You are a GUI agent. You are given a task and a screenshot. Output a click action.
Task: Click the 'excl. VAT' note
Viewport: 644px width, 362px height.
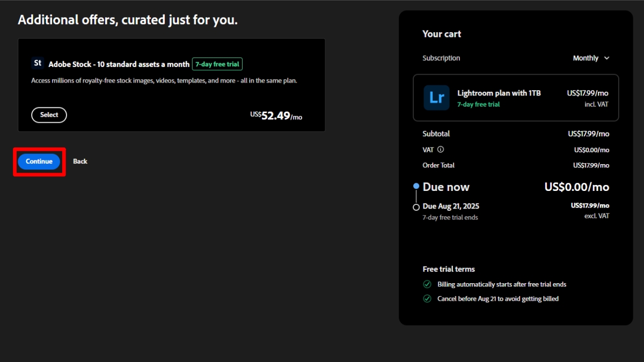coord(597,216)
